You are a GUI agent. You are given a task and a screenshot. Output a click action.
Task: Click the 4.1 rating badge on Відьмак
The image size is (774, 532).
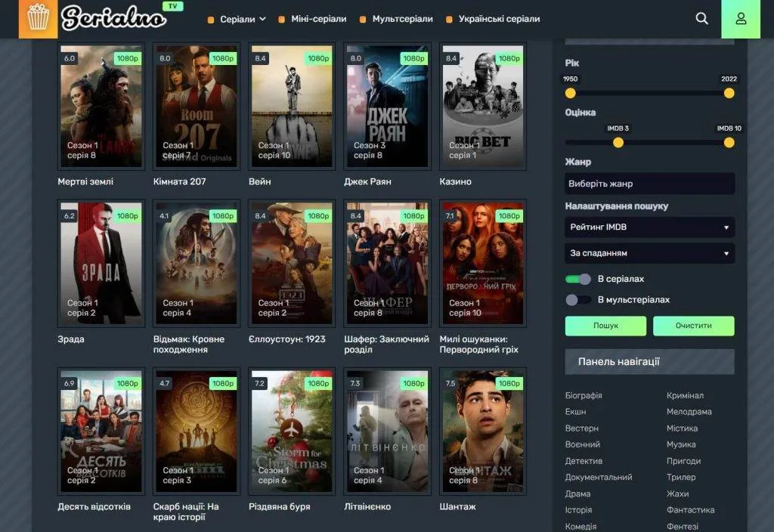coord(164,215)
